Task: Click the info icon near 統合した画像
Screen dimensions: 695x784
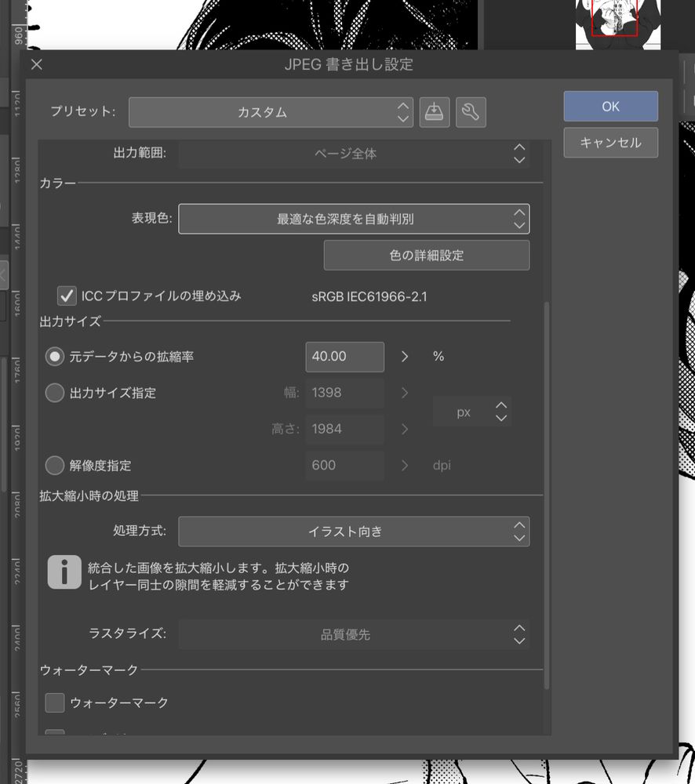Action: (x=64, y=572)
